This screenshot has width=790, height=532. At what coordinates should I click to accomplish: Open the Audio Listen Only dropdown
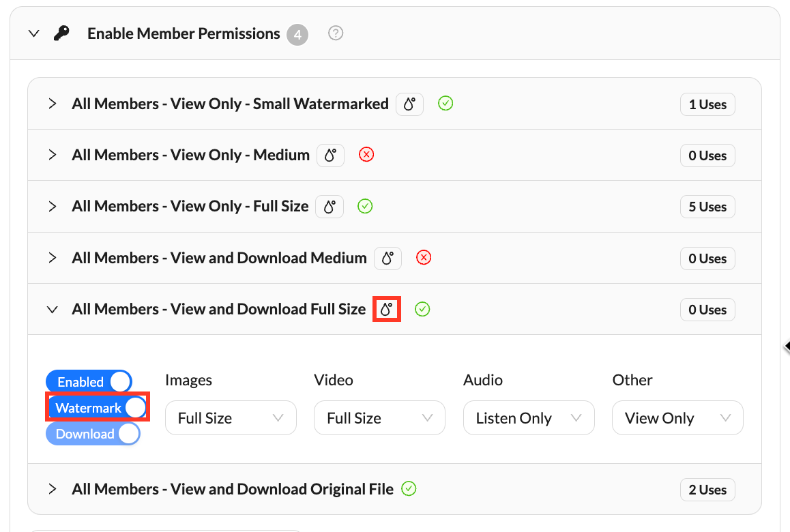coord(529,418)
